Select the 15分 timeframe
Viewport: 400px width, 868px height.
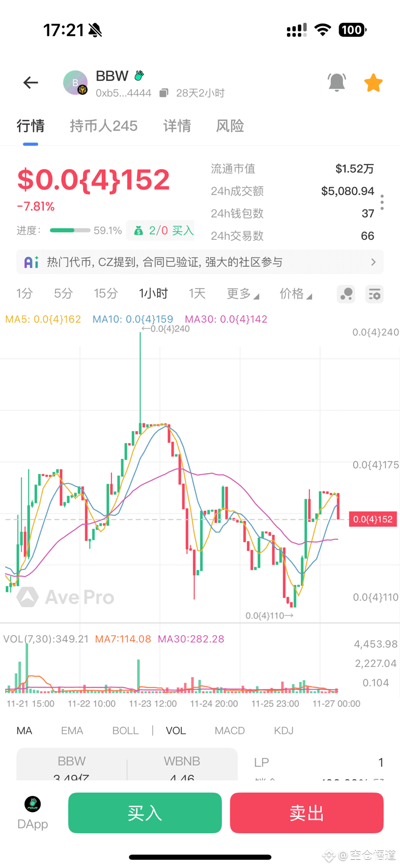(x=106, y=294)
